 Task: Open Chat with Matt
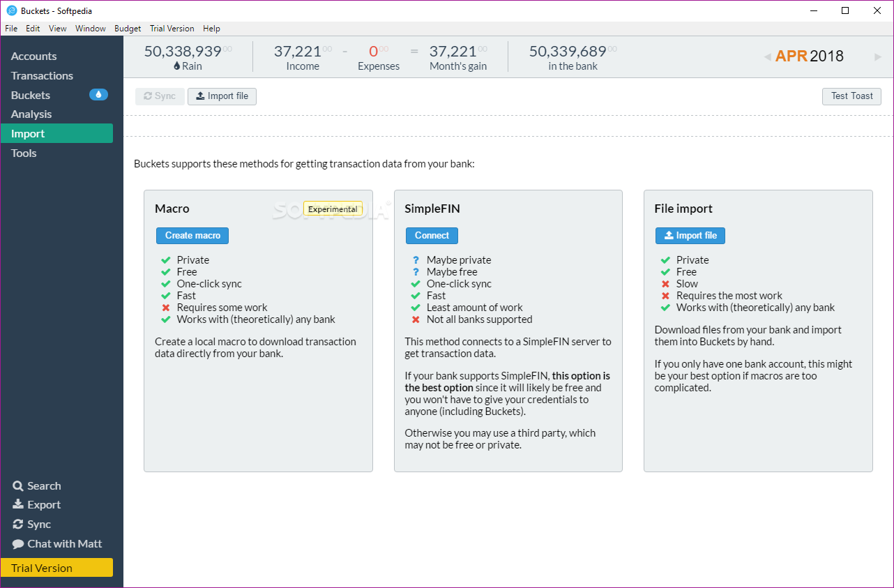pos(65,544)
